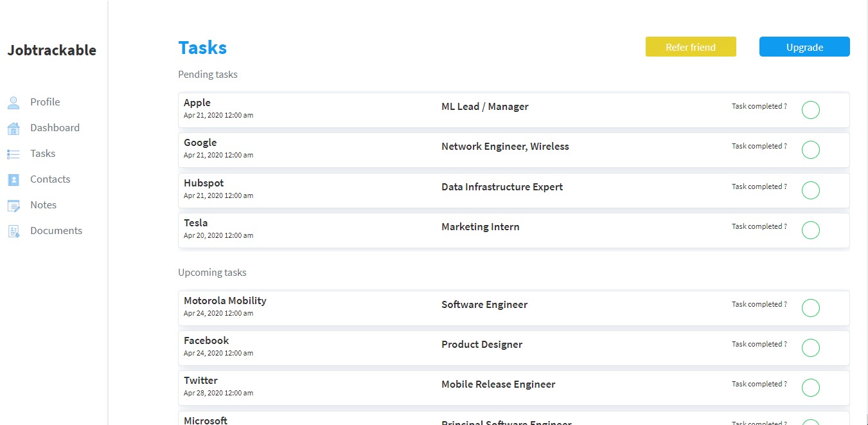Image resolution: width=868 pixels, height=425 pixels.
Task: Click the Hubspot company name
Action: click(x=204, y=183)
